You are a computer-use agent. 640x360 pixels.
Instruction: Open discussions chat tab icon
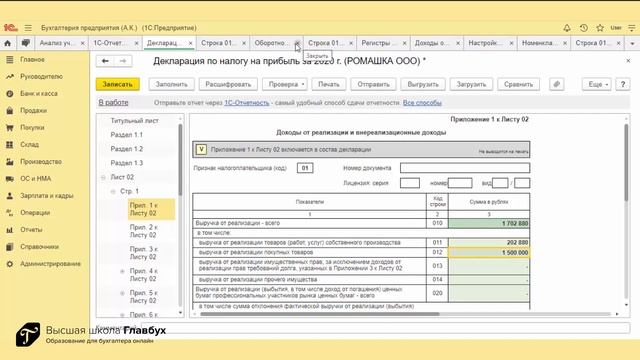click(25, 43)
